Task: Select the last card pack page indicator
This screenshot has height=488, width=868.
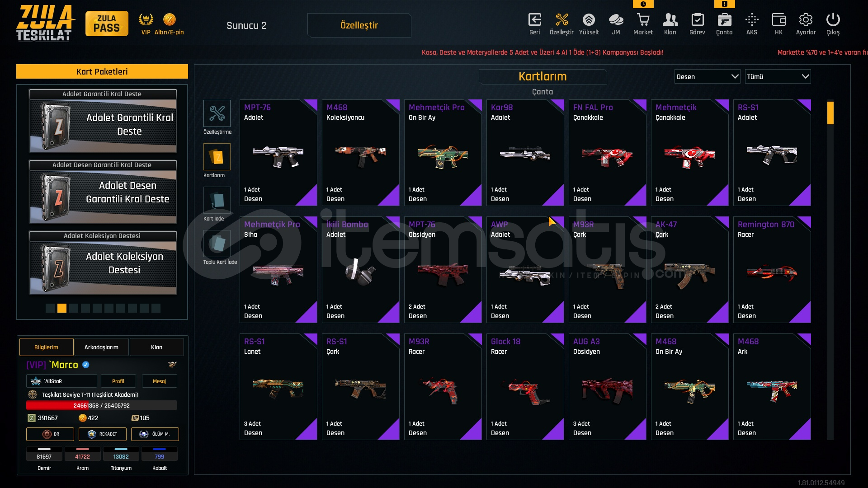Action: 156,308
